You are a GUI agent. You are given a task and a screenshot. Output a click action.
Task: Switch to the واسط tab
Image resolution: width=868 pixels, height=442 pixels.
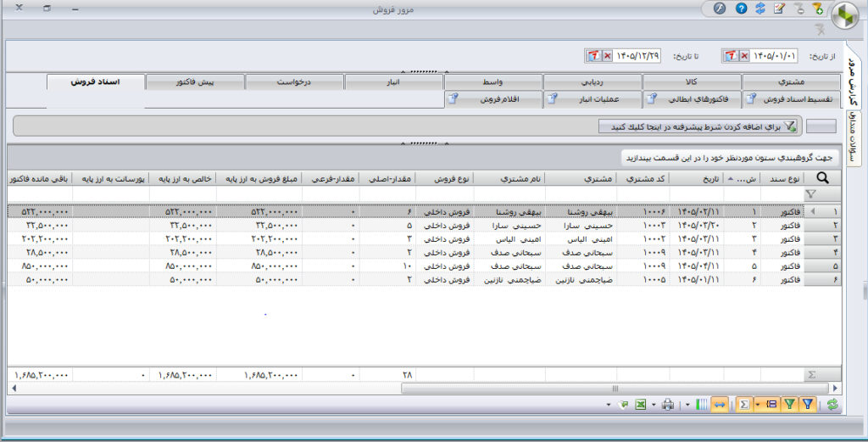[492, 82]
